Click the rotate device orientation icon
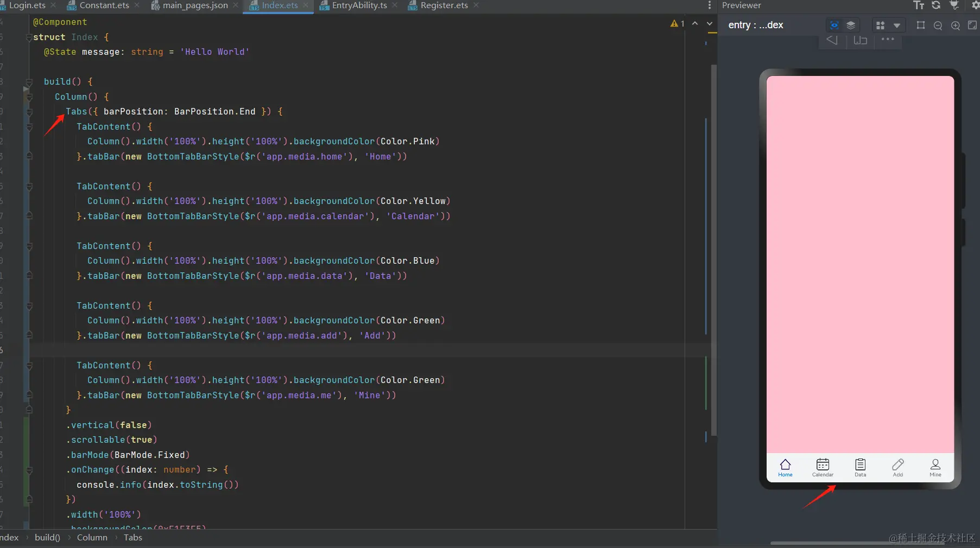Viewport: 980px width, 548px height. click(861, 40)
